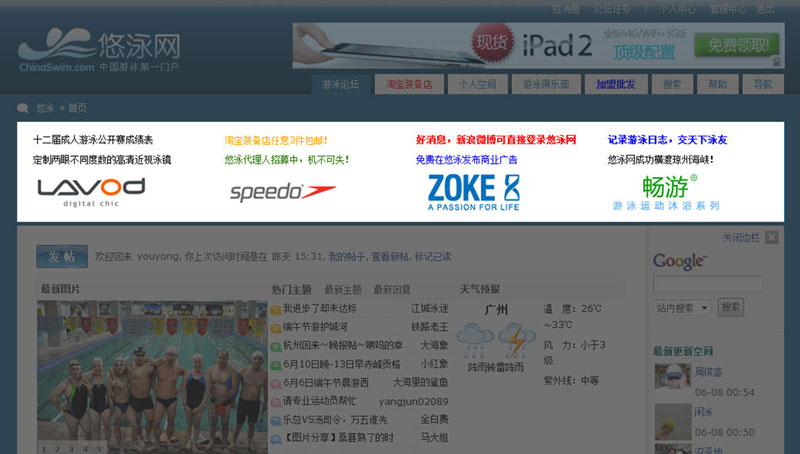
Task: Open the 游泳俱乐部 navigation tab
Action: click(546, 84)
